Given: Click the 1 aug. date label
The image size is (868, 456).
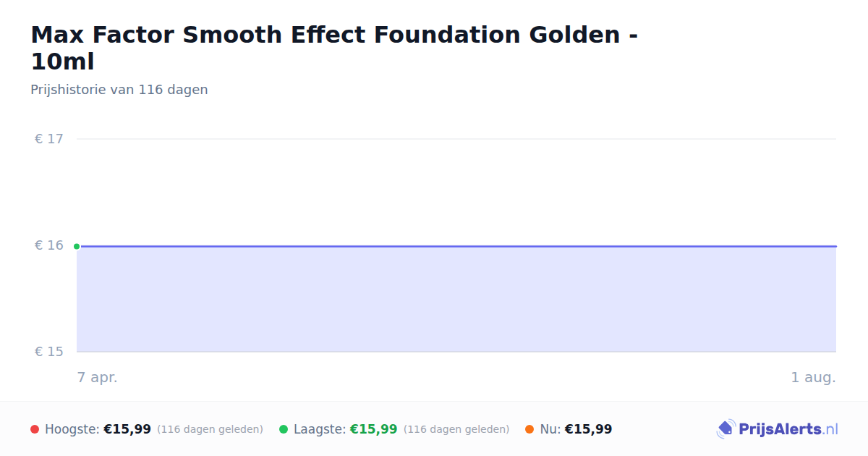Looking at the screenshot, I should tap(813, 377).
